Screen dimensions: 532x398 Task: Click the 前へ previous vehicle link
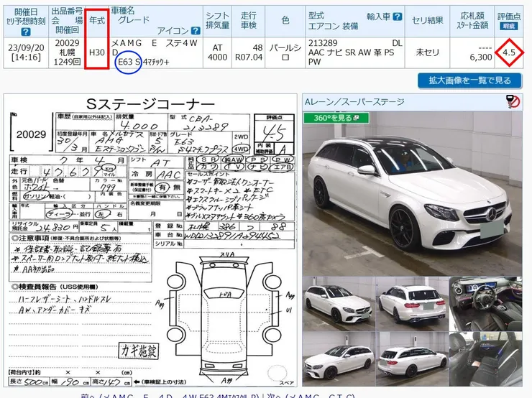click(170, 395)
